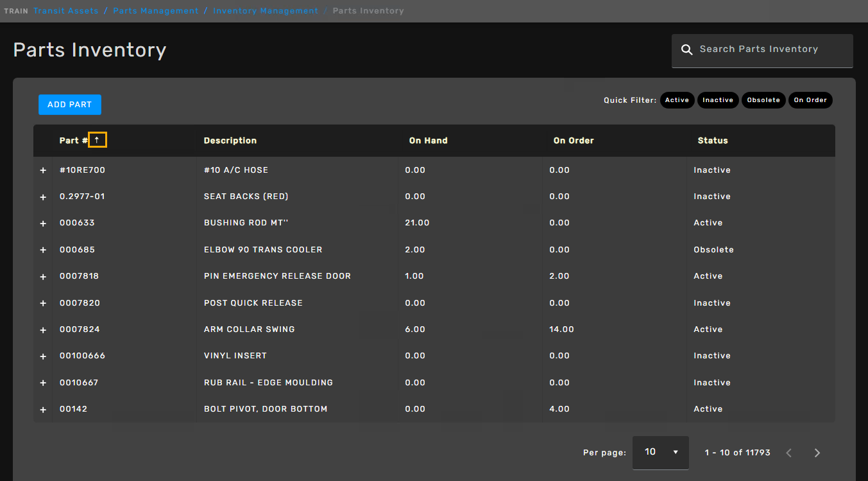Toggle the Active quick filter
This screenshot has width=868, height=481.
677,100
